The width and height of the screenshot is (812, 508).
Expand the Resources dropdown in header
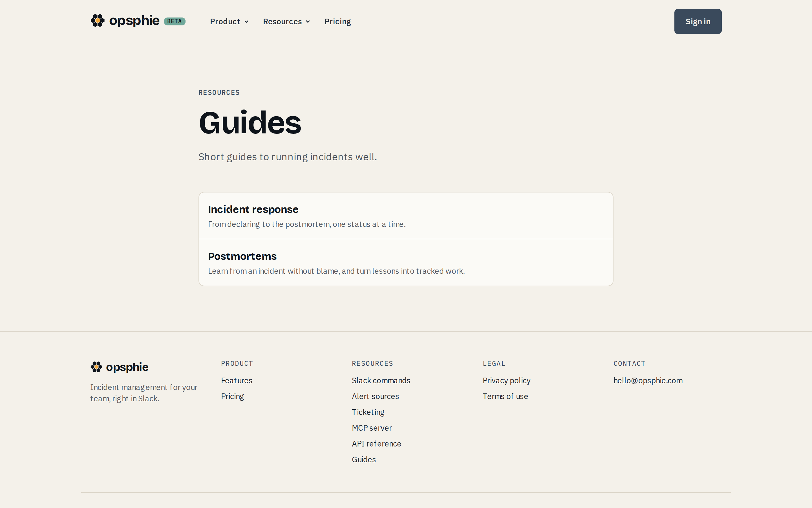pos(286,21)
